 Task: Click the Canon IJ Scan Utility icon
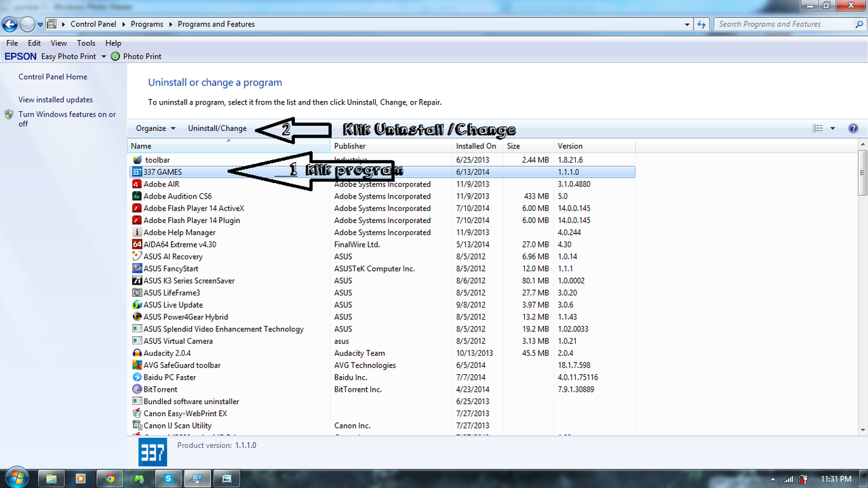pos(138,426)
